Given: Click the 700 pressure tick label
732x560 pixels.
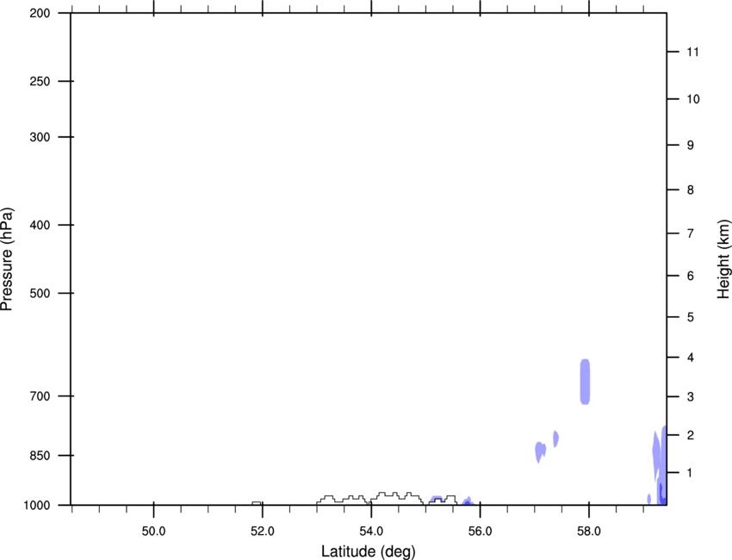Looking at the screenshot, I should [x=40, y=396].
